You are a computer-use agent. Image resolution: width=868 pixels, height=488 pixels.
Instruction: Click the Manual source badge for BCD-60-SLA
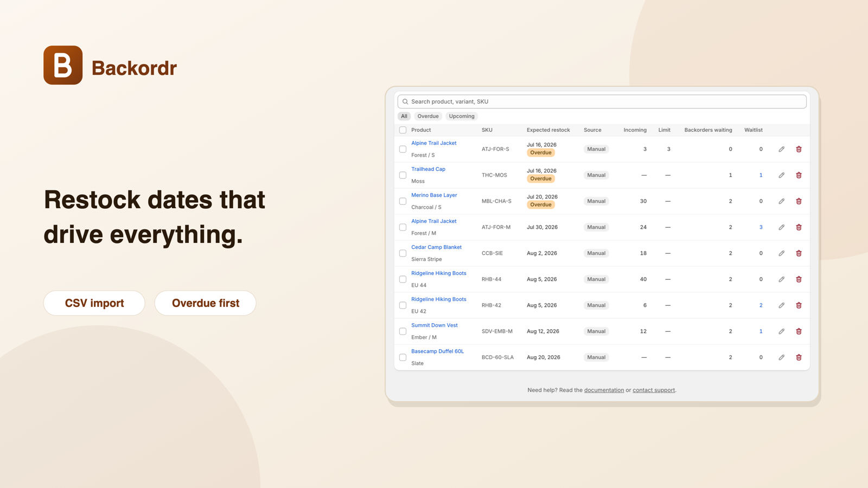coord(596,357)
